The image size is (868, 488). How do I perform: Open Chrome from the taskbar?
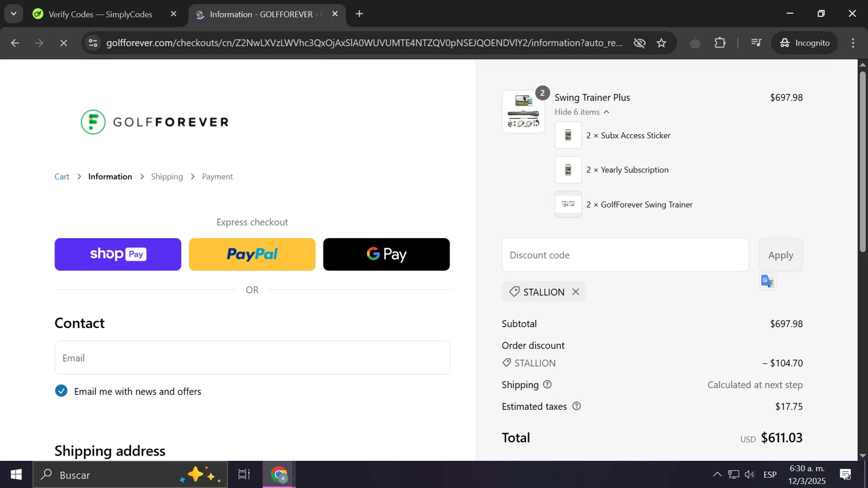point(279,475)
